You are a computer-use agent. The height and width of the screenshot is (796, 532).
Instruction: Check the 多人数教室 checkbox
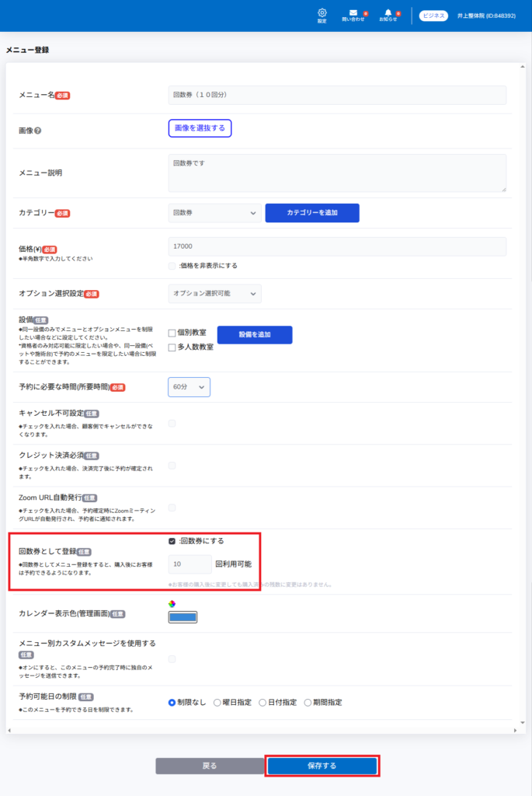[172, 347]
